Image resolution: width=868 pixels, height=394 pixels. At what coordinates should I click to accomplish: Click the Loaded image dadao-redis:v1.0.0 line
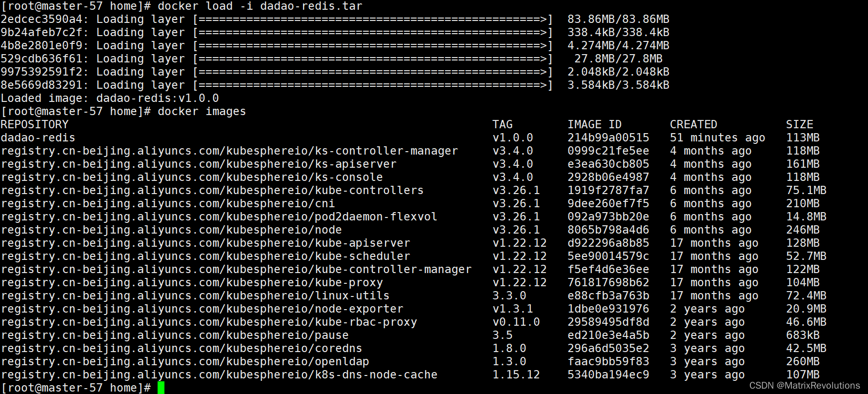point(110,98)
